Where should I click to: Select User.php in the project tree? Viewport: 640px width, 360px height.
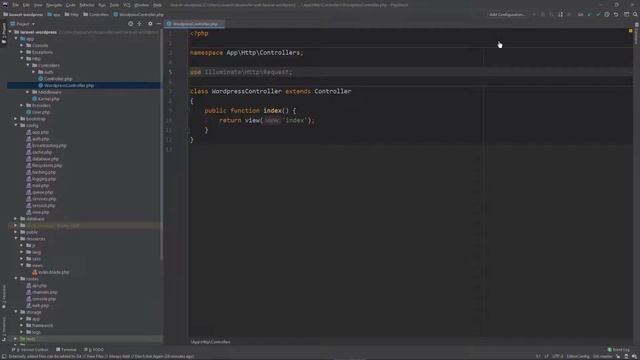click(x=38, y=112)
